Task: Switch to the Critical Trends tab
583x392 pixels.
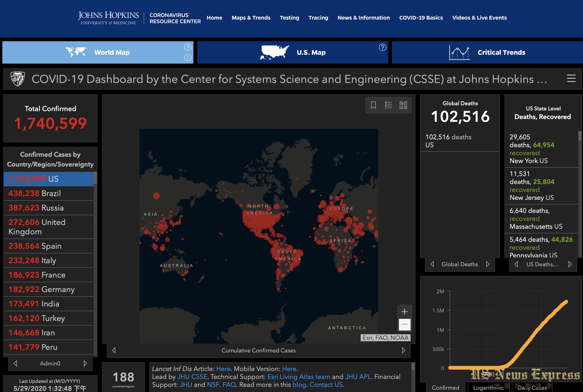Action: click(487, 52)
